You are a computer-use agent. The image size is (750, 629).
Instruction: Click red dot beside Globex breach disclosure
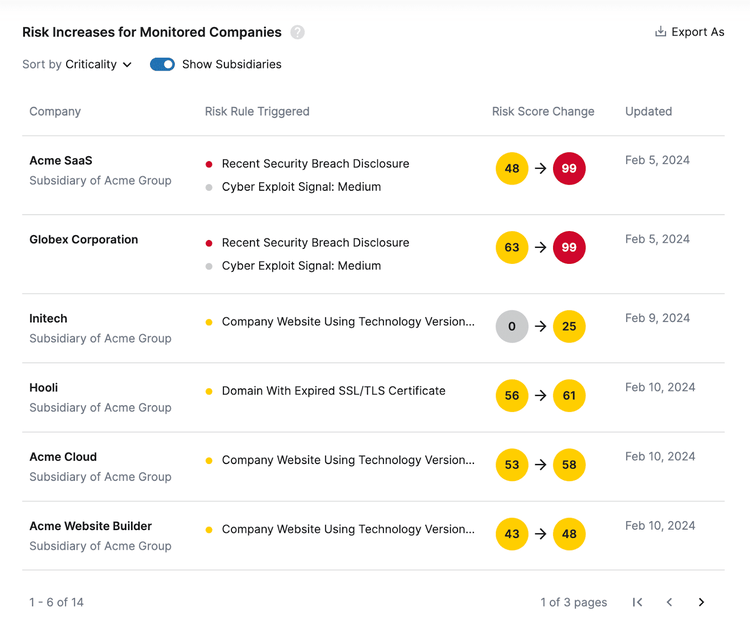coord(209,243)
